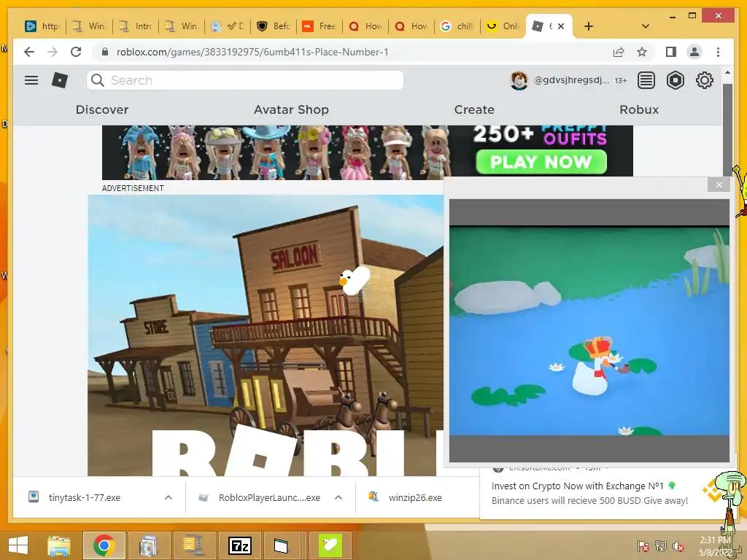The width and height of the screenshot is (747, 560).
Task: Click the network tray icon
Action: pyautogui.click(x=661, y=546)
